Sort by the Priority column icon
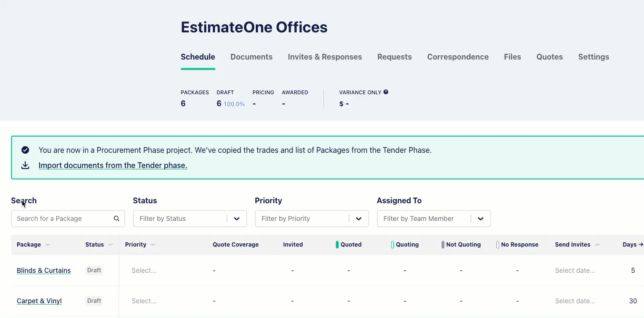 (153, 245)
